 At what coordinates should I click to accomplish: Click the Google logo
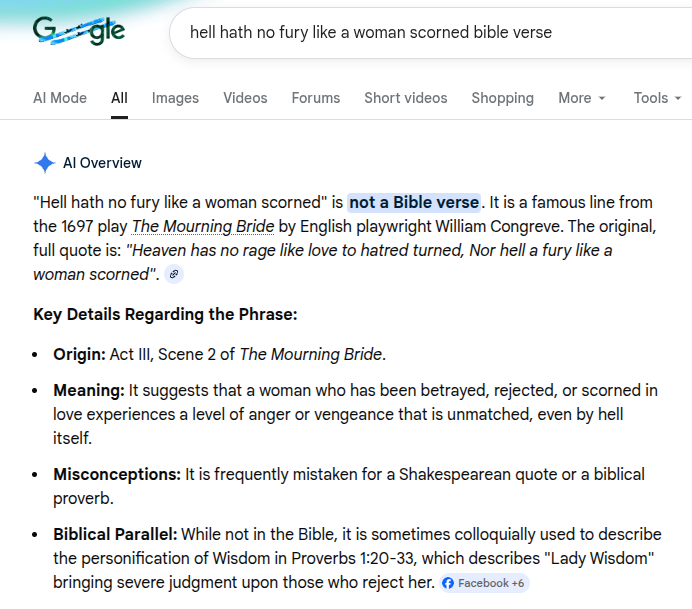79,32
